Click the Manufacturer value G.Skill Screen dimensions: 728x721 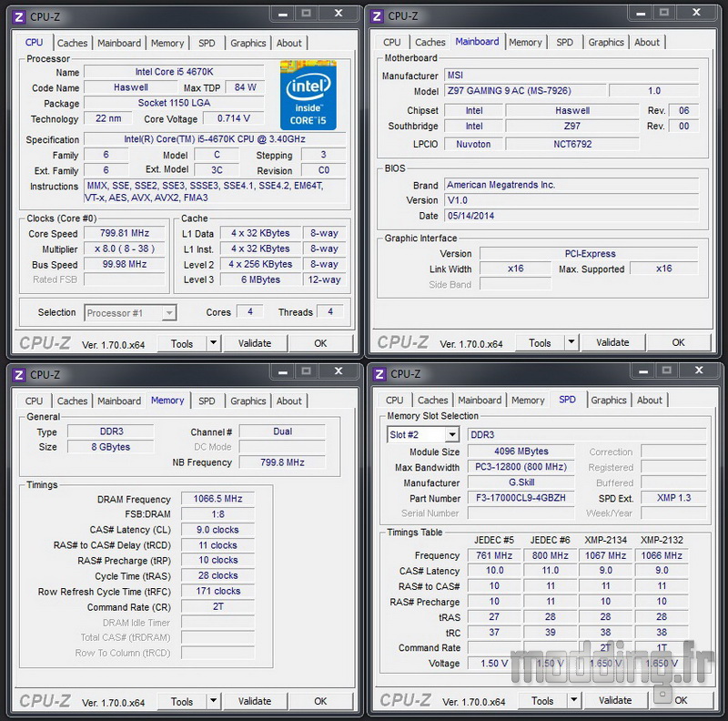[521, 482]
